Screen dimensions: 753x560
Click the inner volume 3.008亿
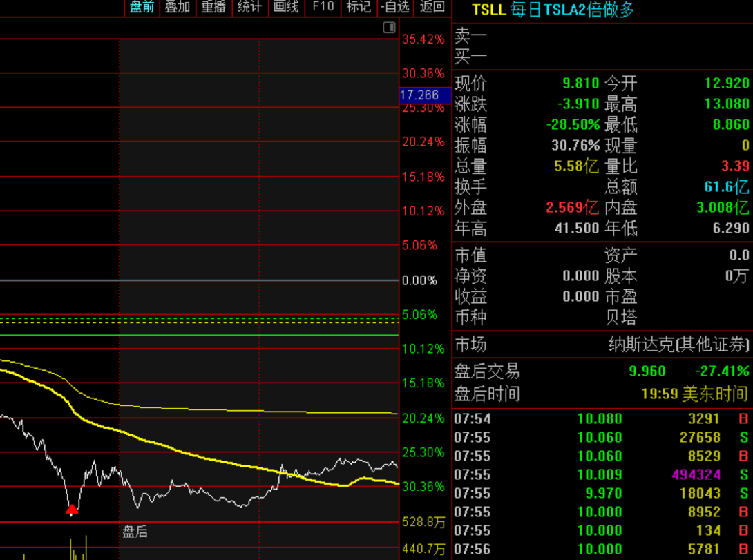(x=723, y=207)
